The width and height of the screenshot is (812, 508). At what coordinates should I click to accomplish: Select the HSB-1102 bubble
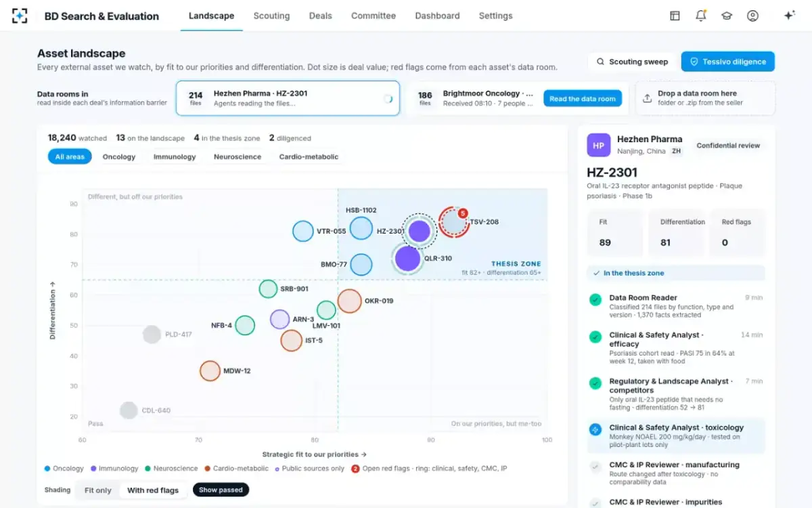(x=361, y=228)
